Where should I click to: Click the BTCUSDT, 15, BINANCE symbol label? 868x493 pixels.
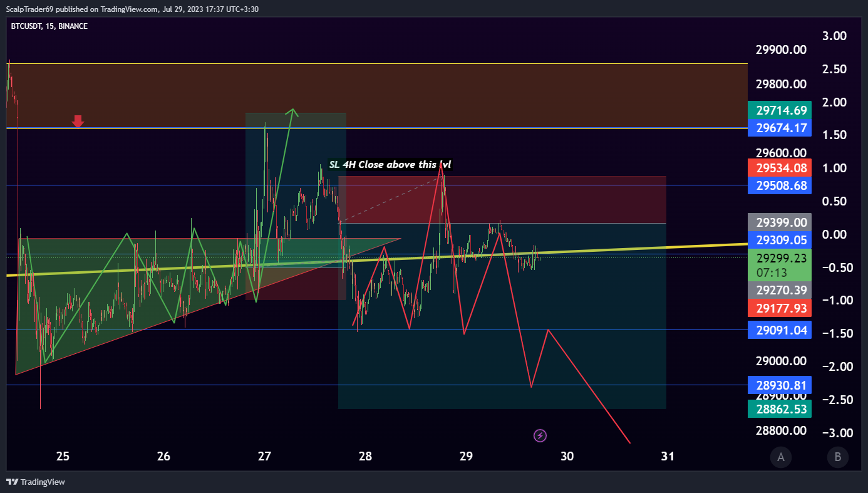49,26
